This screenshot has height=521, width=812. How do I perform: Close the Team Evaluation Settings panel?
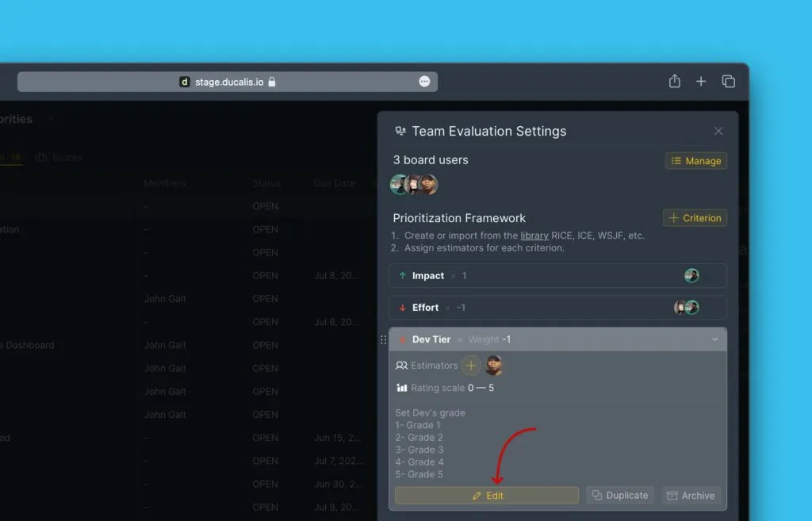click(x=718, y=132)
